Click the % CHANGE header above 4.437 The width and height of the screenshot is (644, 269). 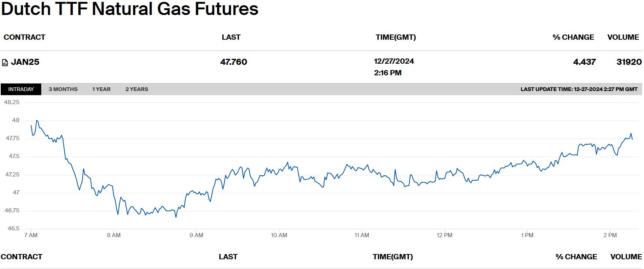click(573, 37)
